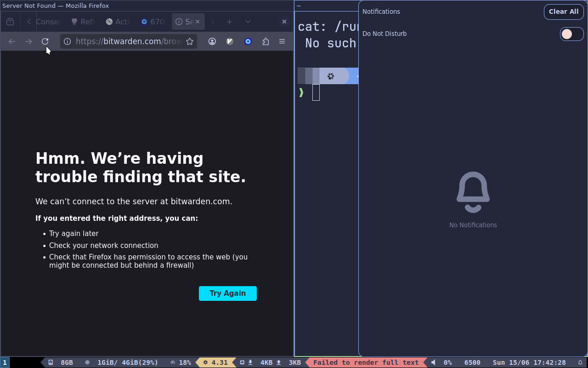Switch to the Refi… tab
Viewport: 588px width, 368px height.
83,22
